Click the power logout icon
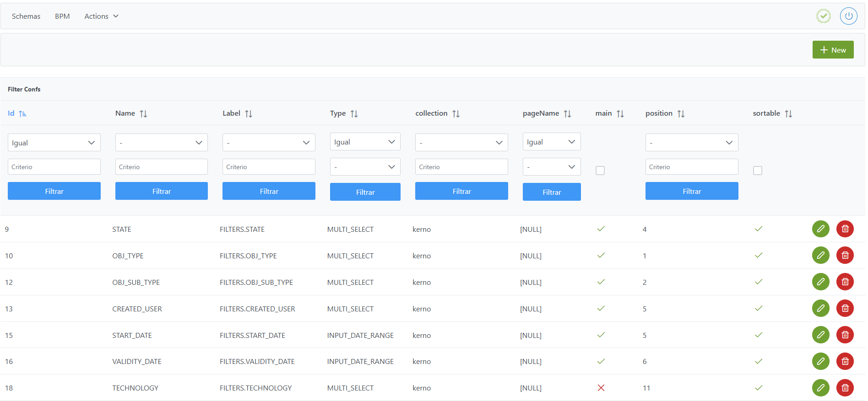 848,16
